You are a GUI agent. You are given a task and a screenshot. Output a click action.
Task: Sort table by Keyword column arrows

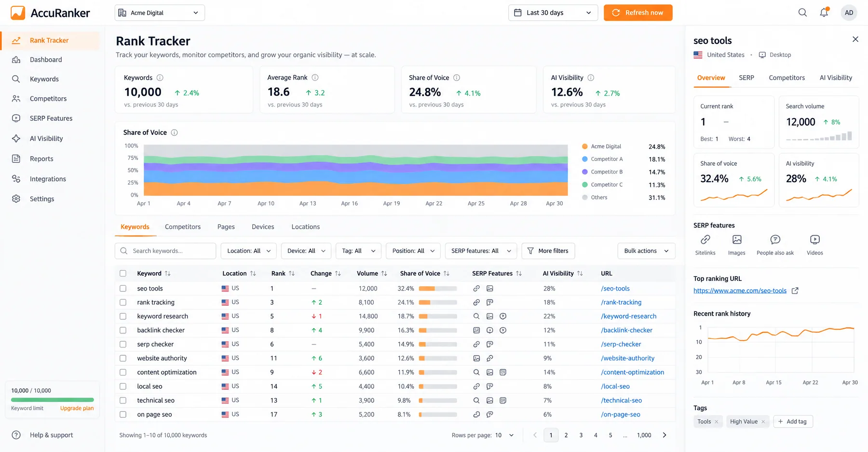tap(167, 273)
